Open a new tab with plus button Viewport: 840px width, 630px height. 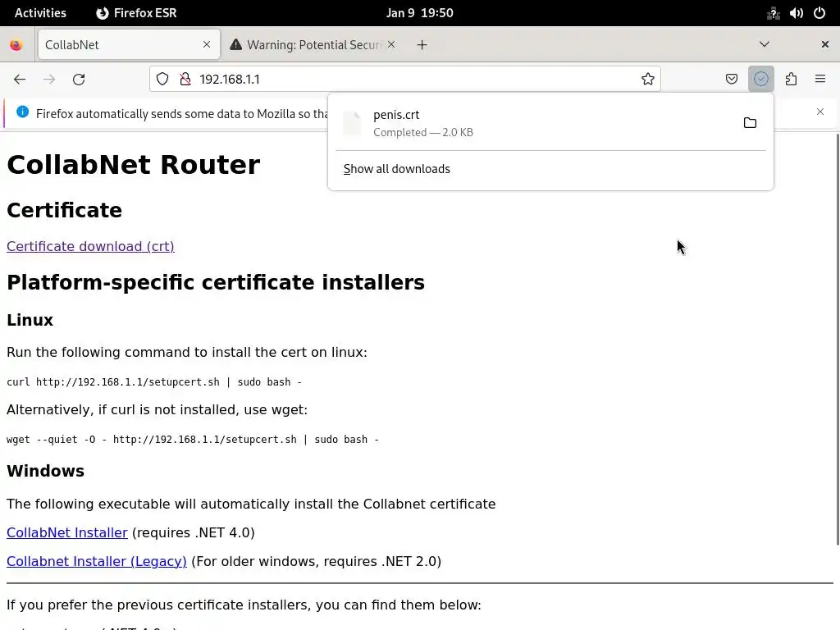click(x=422, y=45)
